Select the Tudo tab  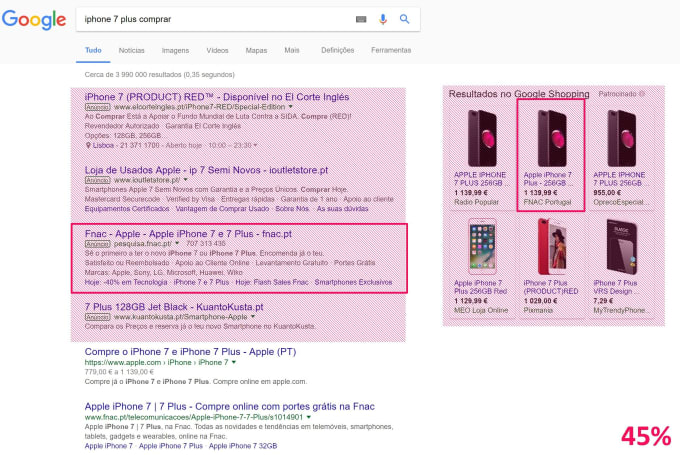click(x=93, y=50)
